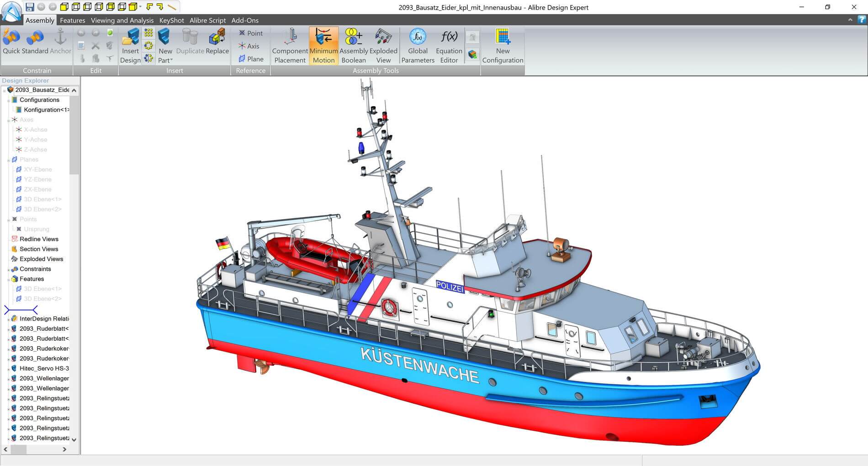
Task: Expand the Constraints tree node
Action: click(9, 269)
